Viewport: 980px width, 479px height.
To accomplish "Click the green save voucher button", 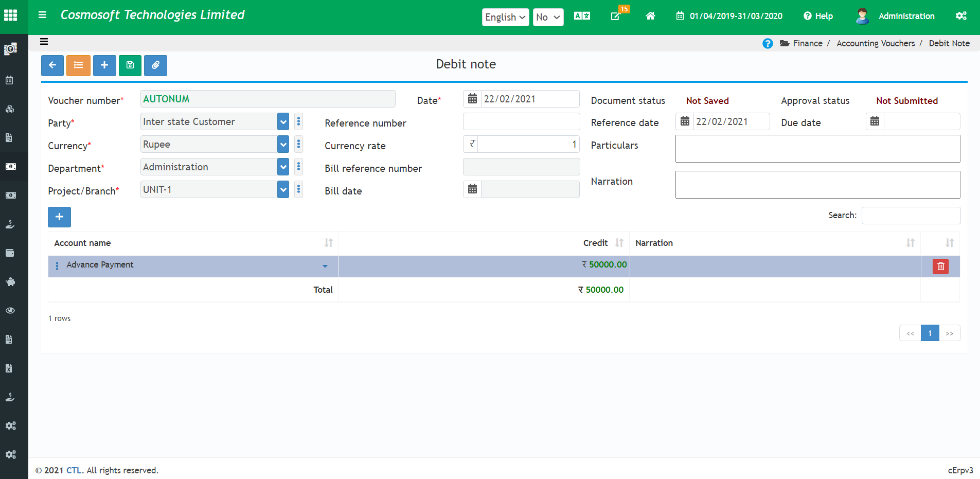I will pos(130,65).
